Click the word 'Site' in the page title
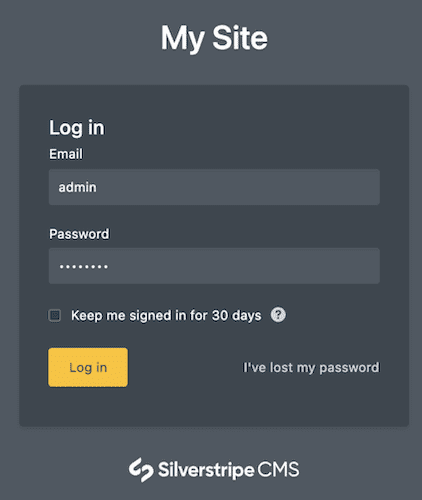422x500 pixels. tap(240, 37)
